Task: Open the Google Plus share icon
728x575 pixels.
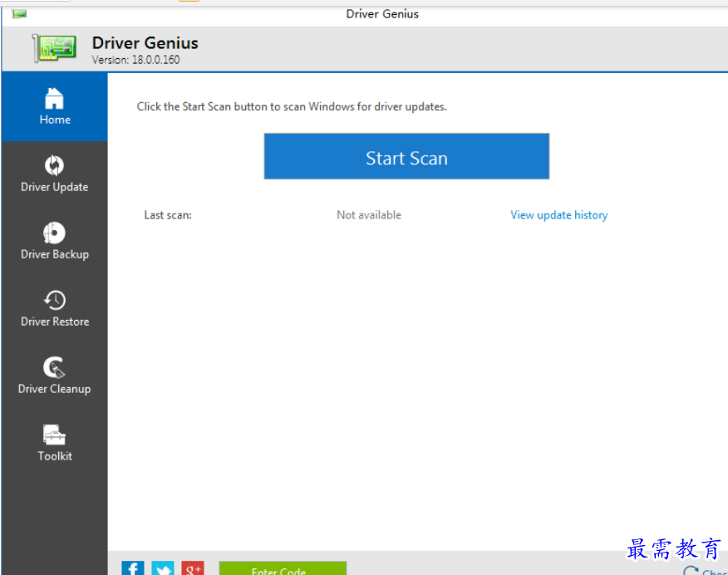Action: tap(193, 568)
